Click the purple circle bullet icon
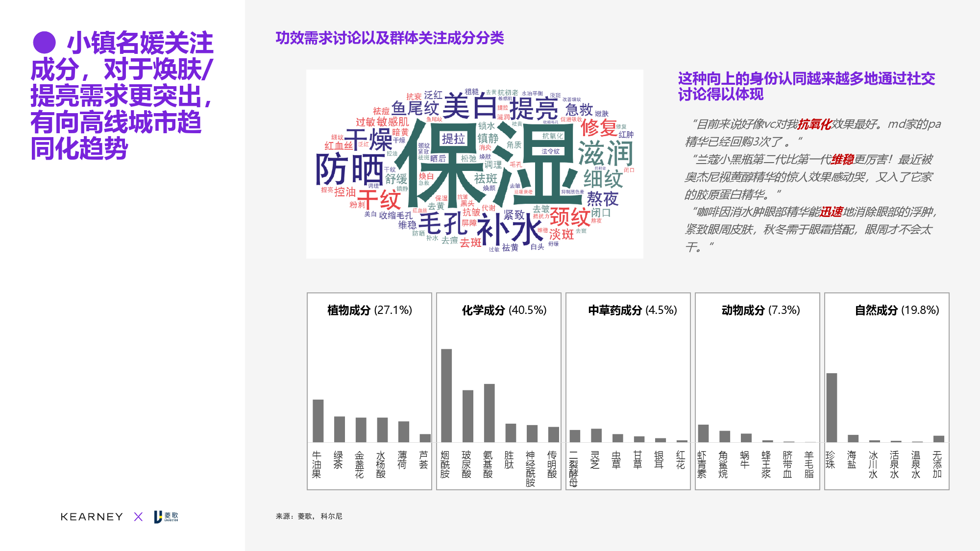 (x=44, y=43)
